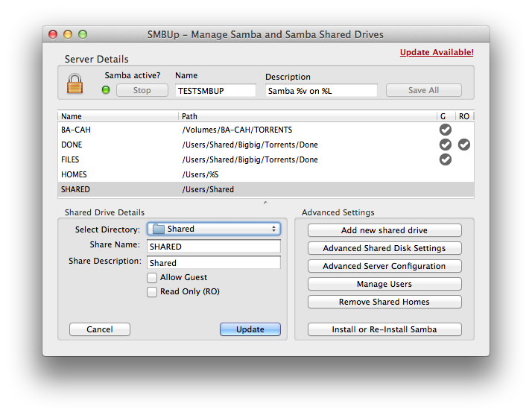Click the G column header
The width and height of the screenshot is (532, 415).
(x=446, y=116)
